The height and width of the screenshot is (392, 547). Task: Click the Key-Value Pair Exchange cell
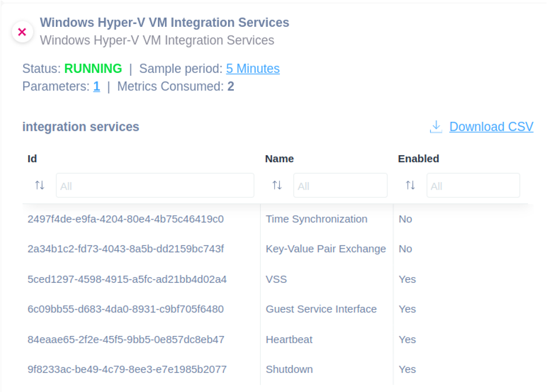(326, 249)
